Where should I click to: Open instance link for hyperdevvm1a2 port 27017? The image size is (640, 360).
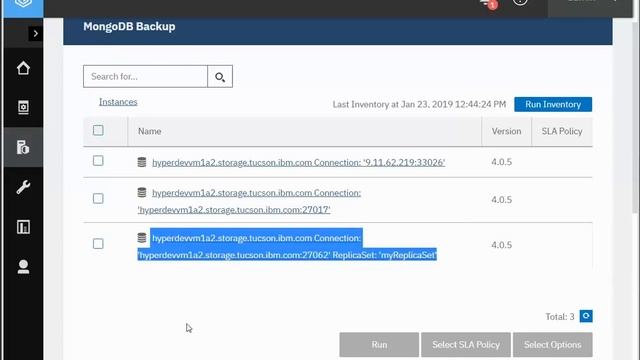[249, 201]
